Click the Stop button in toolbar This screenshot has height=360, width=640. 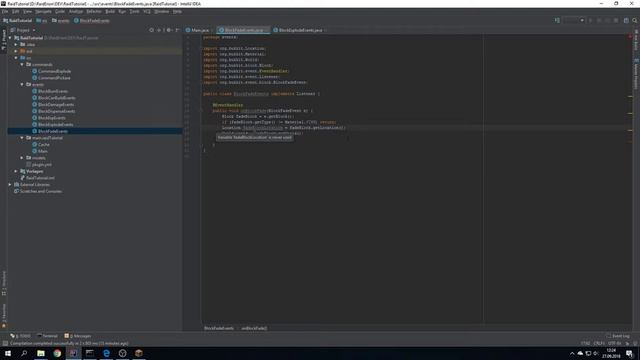pos(616,20)
